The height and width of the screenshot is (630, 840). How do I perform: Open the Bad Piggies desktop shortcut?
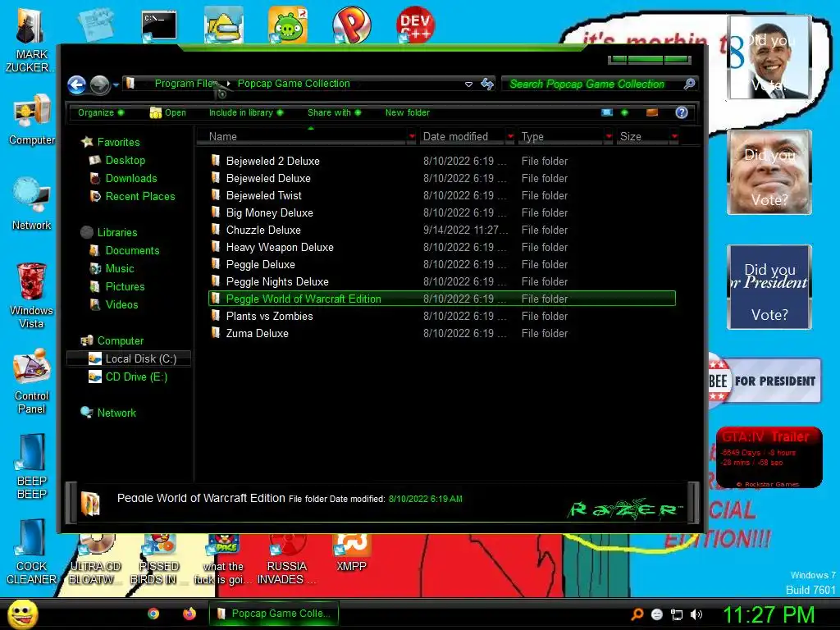(288, 24)
